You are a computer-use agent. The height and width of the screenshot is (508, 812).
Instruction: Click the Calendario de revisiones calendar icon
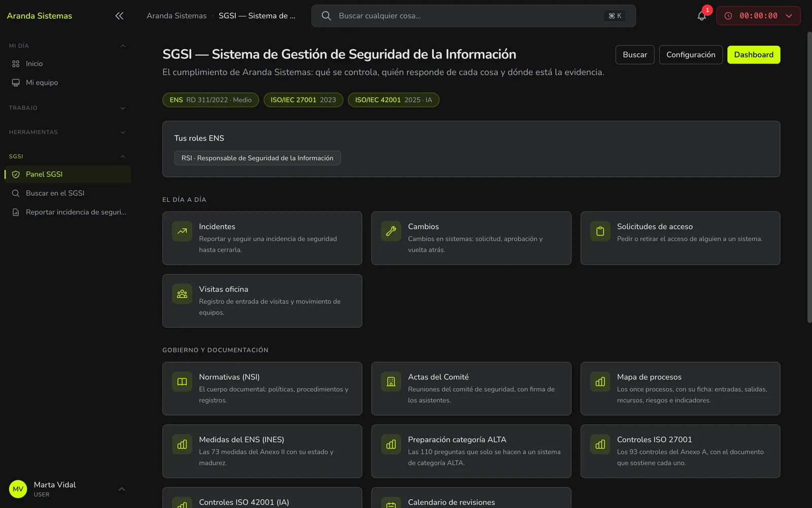tap(391, 503)
